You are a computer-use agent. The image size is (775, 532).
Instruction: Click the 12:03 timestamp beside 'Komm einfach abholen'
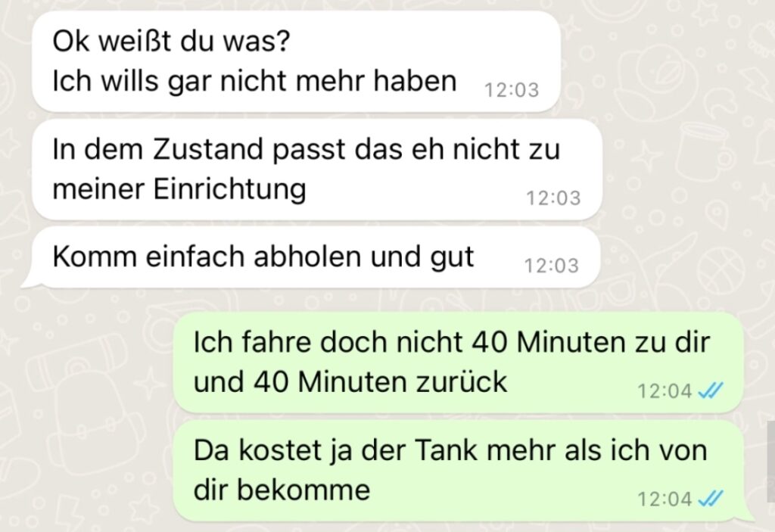(x=551, y=266)
